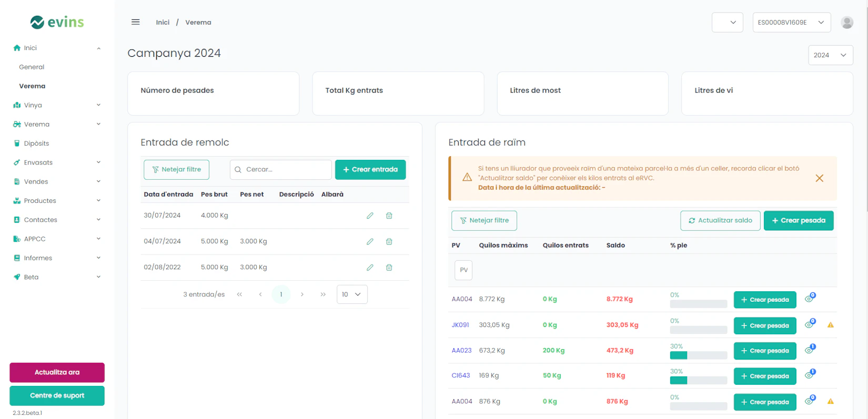Click the Actualitzar saldo button
This screenshot has width=868, height=419.
[x=720, y=220]
